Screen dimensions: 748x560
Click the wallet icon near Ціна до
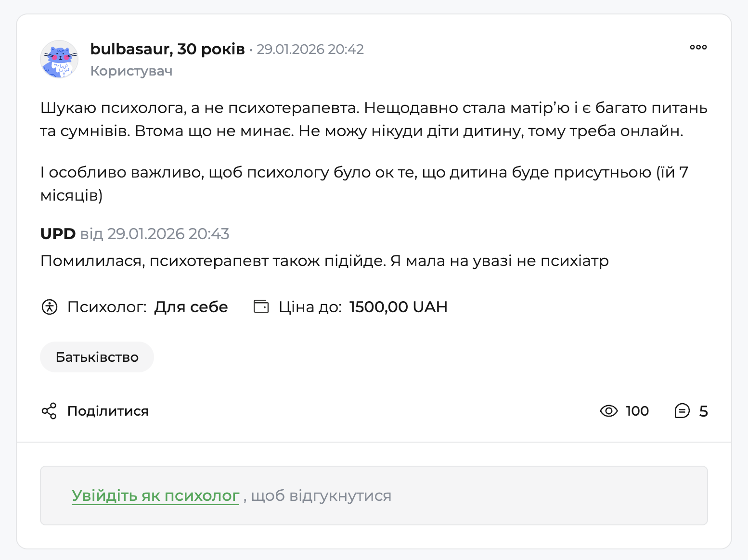pyautogui.click(x=260, y=306)
